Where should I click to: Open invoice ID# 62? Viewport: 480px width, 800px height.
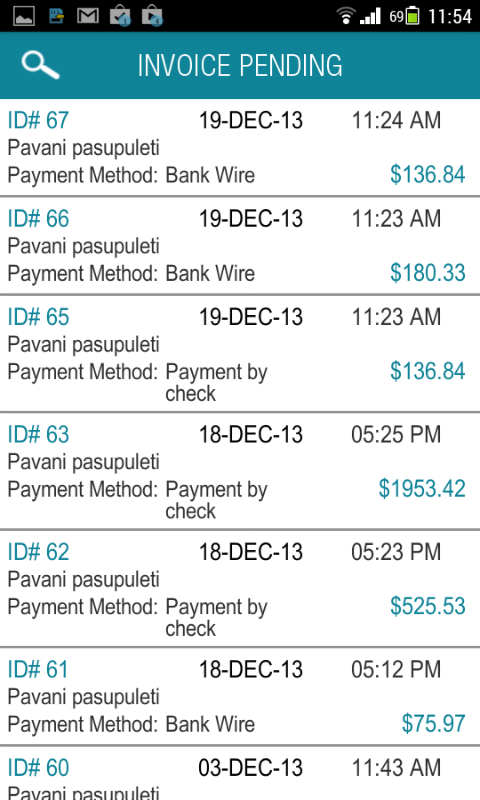click(240, 588)
